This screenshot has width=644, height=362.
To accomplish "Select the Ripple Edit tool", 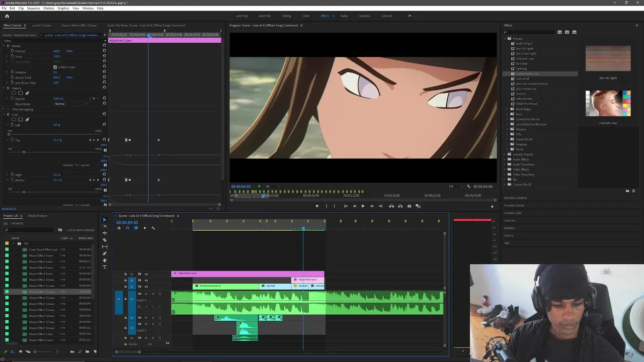I will point(105,233).
